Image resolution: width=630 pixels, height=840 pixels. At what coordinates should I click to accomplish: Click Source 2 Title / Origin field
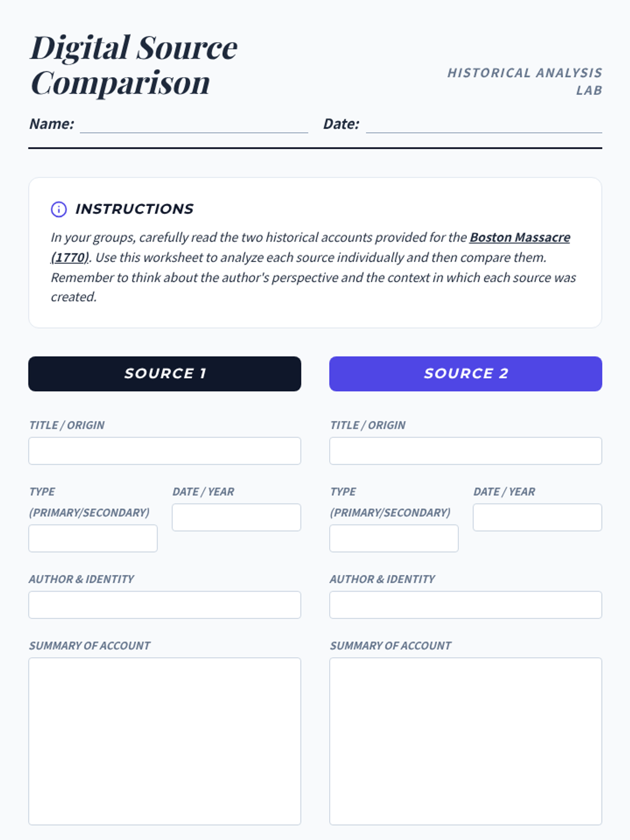pos(465,451)
